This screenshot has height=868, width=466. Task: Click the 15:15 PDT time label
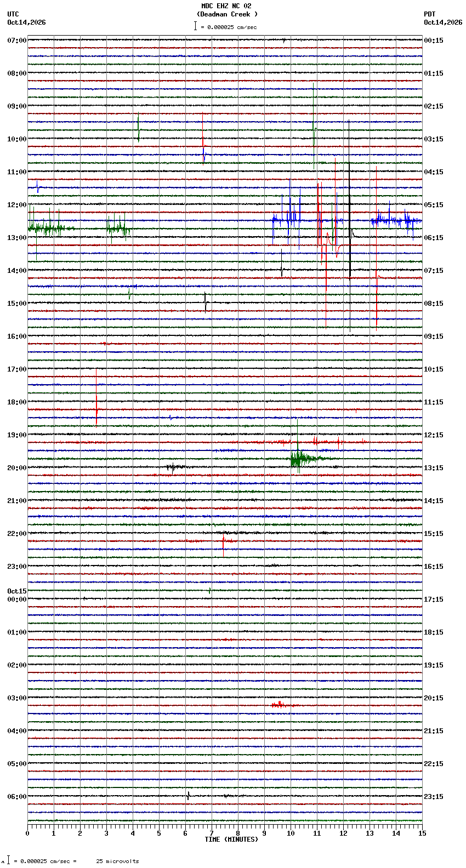[434, 534]
